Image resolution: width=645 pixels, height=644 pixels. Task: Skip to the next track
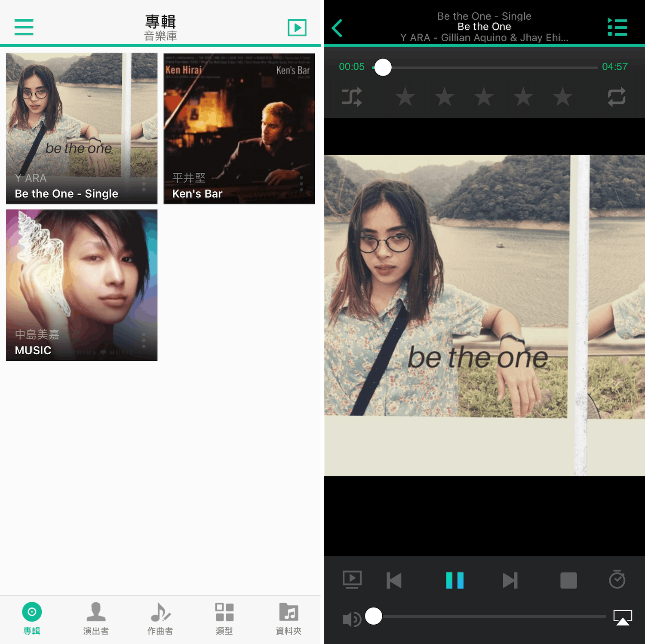pos(510,580)
